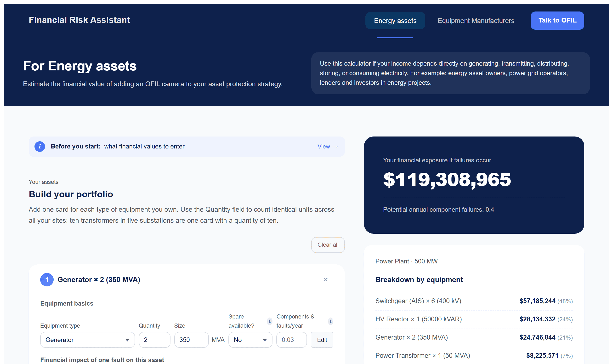613x364 pixels.
Task: Click the $8,225,571 value
Action: click(x=542, y=355)
